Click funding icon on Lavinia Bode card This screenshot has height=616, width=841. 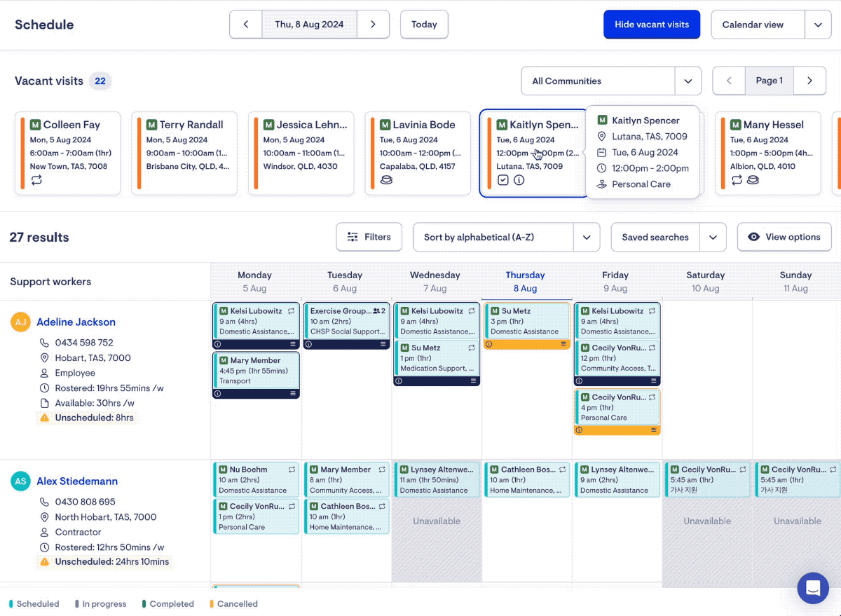pos(386,180)
